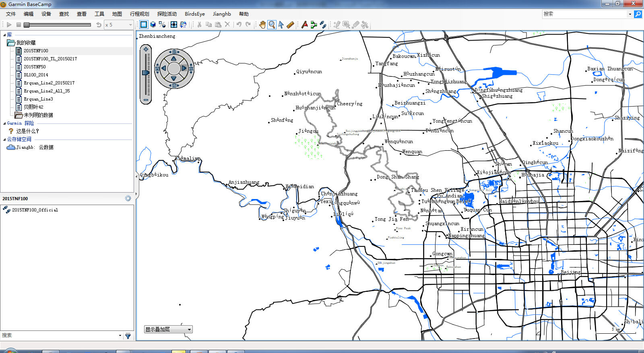
Task: Select the Erquan_Line2_20150217 list
Action: tap(49, 83)
